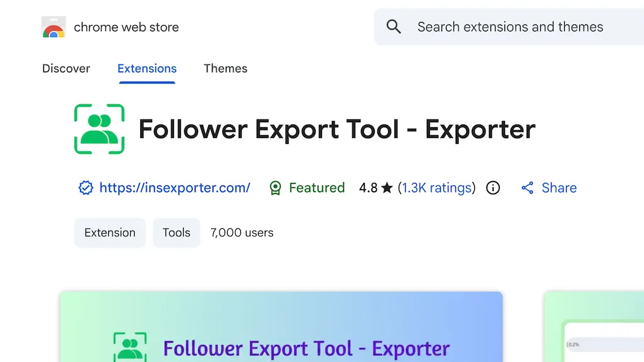Open the https://insexporter.com/ link

point(175,188)
